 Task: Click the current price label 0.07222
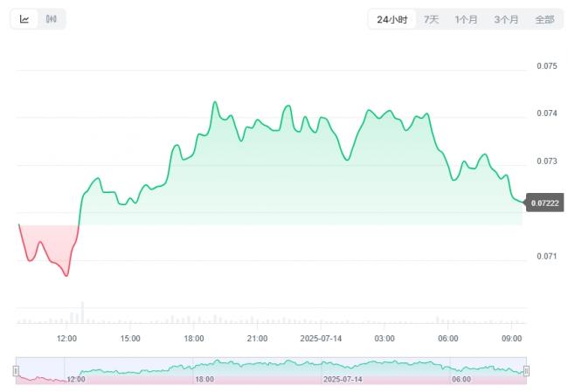click(544, 203)
